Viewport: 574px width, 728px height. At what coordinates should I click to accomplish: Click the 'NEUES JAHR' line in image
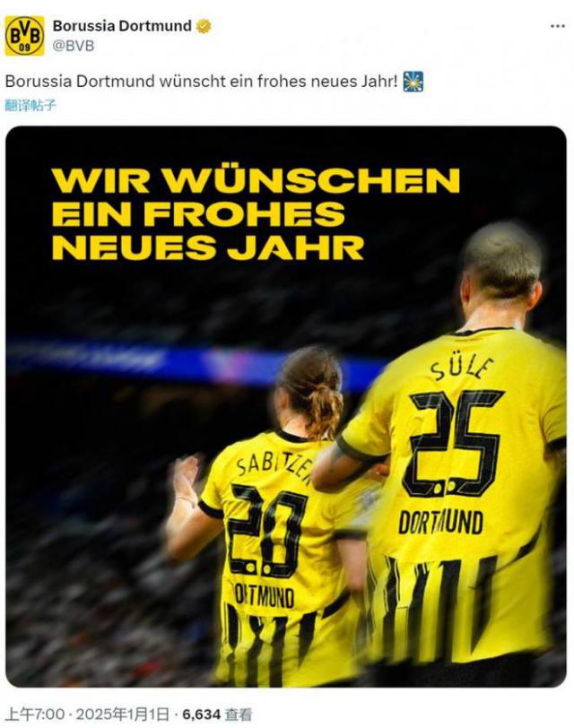point(207,247)
